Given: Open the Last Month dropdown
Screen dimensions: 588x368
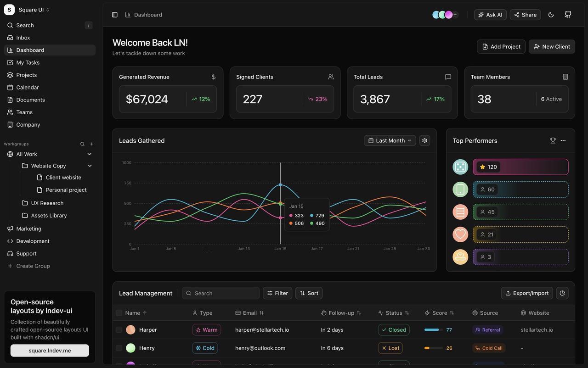Looking at the screenshot, I should (390, 140).
